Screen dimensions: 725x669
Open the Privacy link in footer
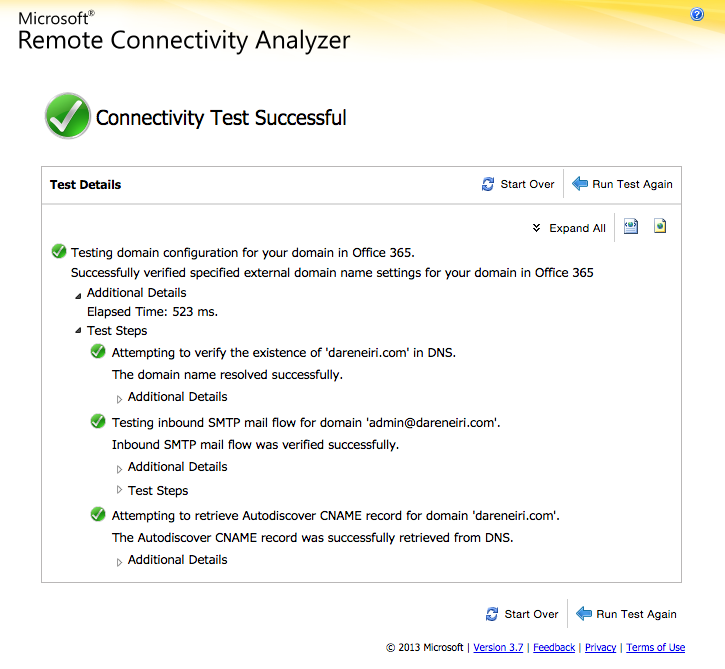click(600, 648)
